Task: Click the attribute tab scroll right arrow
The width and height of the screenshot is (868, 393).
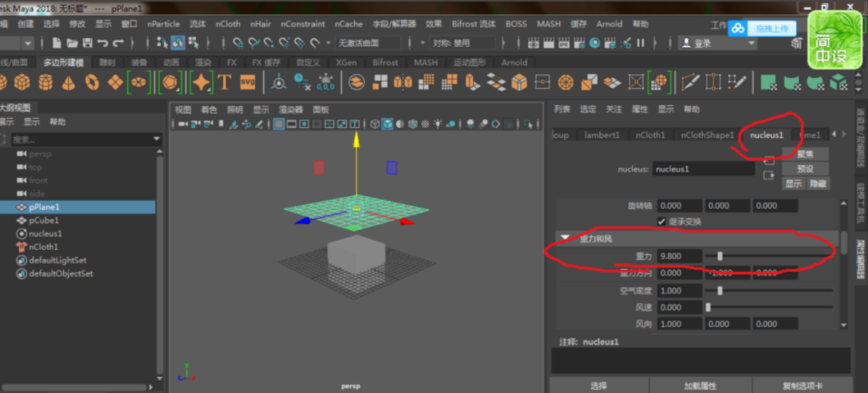Action: coord(845,134)
